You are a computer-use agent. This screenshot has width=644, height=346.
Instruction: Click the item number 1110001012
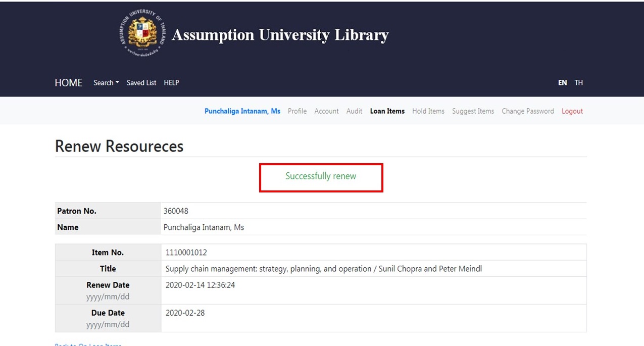pyautogui.click(x=186, y=253)
